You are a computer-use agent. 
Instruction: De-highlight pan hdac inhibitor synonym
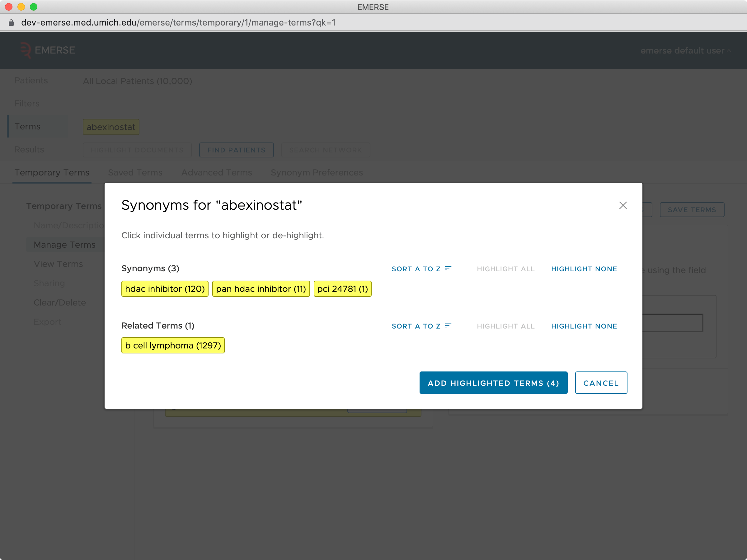(261, 289)
